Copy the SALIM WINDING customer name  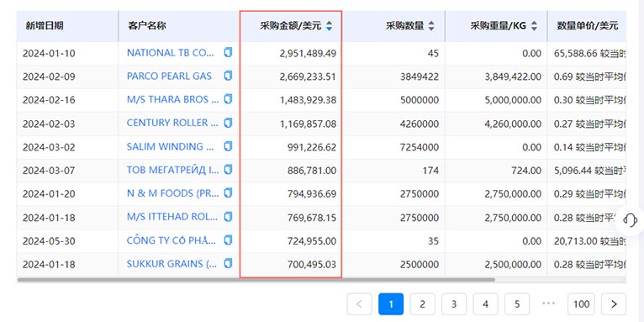click(228, 146)
